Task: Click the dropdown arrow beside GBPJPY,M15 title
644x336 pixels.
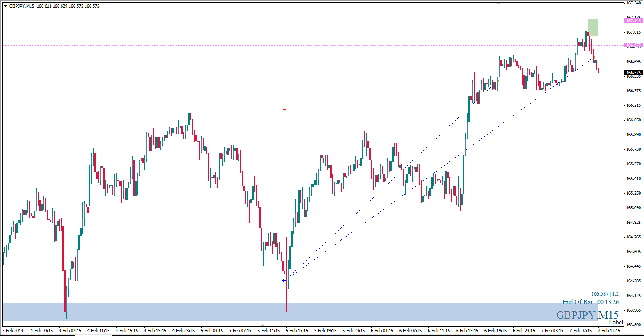Action: pyautogui.click(x=5, y=6)
